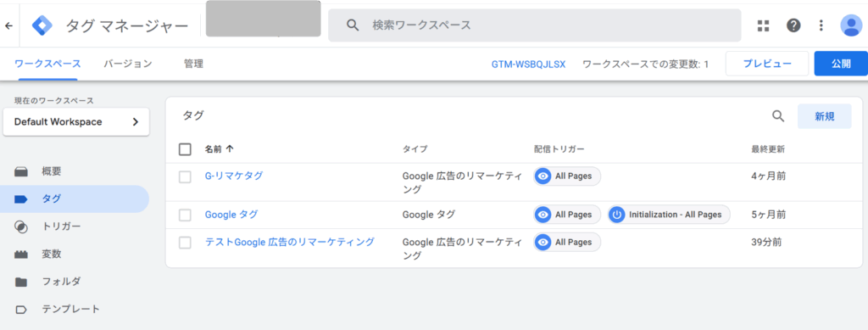Screen dimensions: 868x330
Task: Click the 5ヶ月前 last-updated cell
Action: click(768, 215)
